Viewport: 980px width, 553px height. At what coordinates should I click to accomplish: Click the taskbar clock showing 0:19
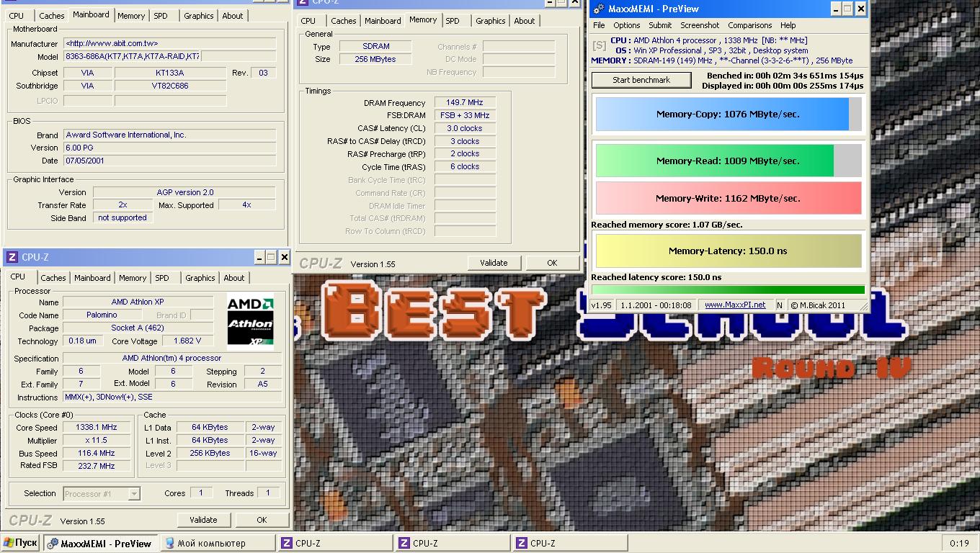pyautogui.click(x=959, y=543)
